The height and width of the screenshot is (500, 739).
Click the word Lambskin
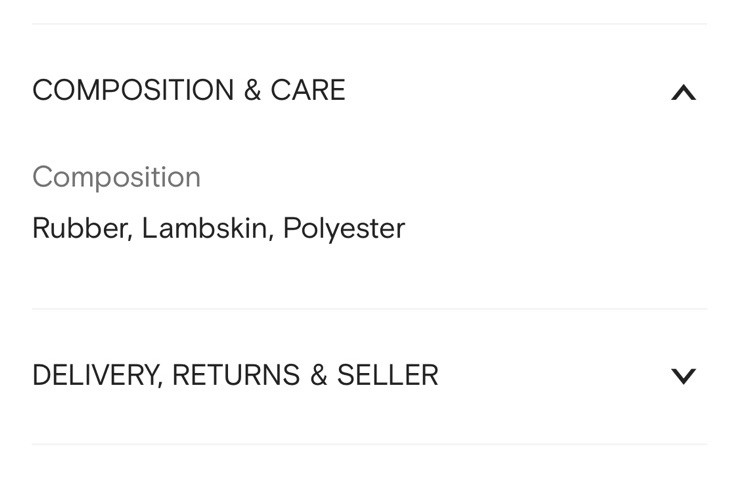(x=205, y=228)
